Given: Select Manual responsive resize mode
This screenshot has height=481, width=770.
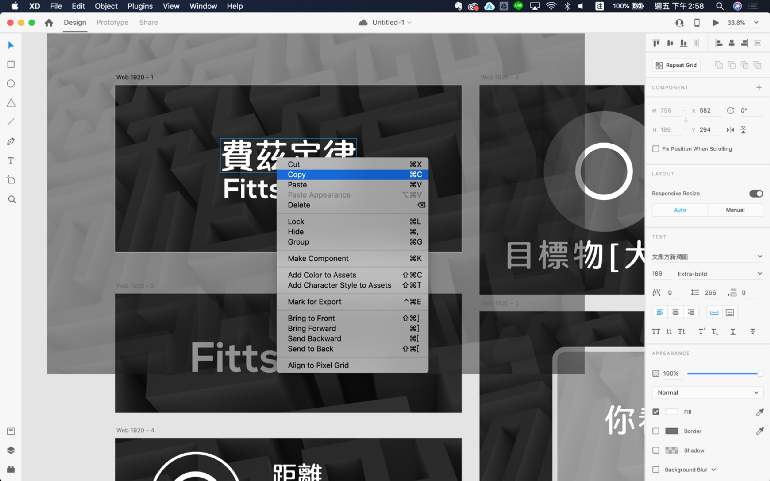Looking at the screenshot, I should 735,210.
